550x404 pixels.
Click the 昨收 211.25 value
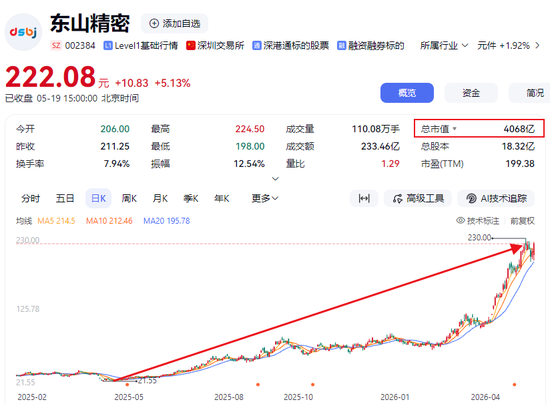click(115, 146)
